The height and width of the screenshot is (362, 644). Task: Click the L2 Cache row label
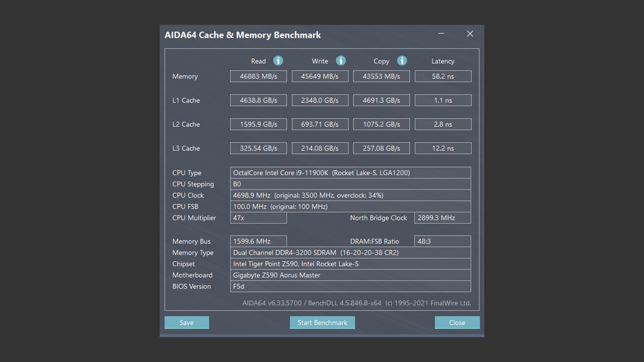point(186,124)
